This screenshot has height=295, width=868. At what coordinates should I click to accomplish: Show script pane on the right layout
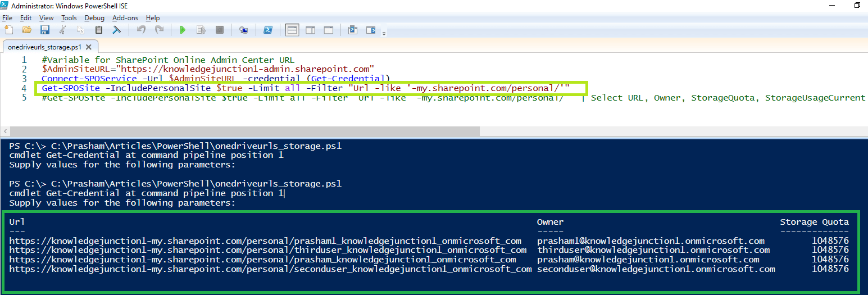coord(311,30)
